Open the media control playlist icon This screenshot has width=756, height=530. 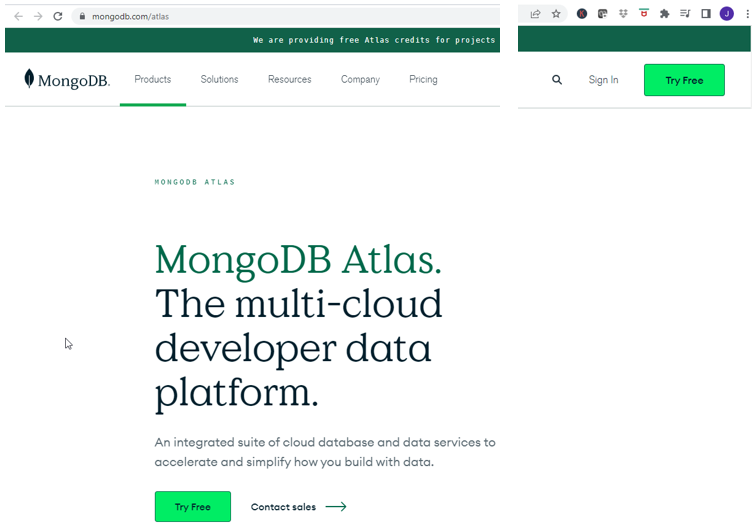tap(685, 14)
